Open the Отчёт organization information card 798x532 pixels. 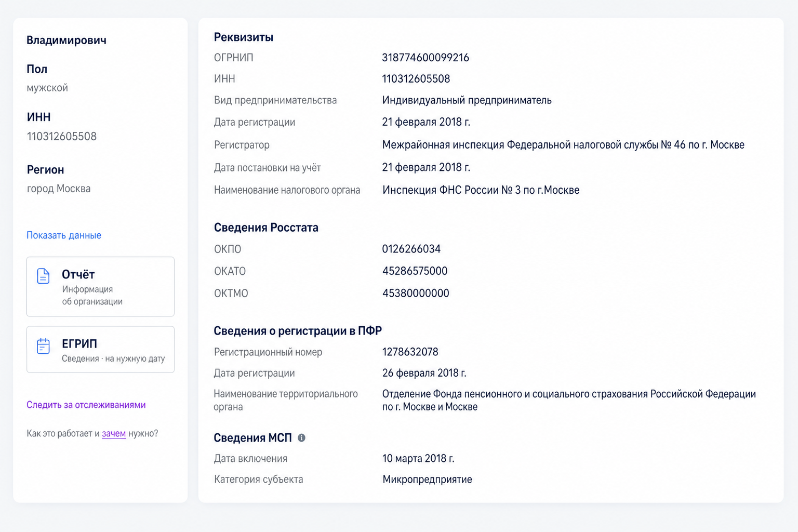100,286
